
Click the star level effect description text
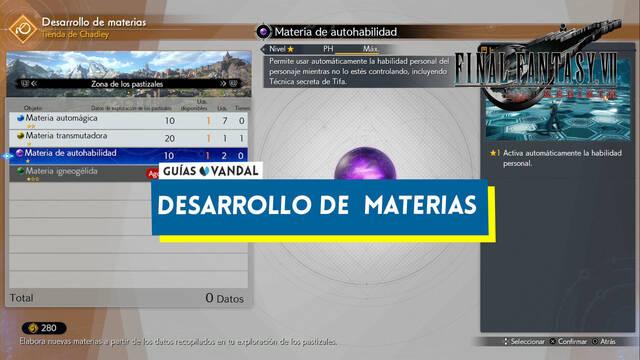[557, 158]
